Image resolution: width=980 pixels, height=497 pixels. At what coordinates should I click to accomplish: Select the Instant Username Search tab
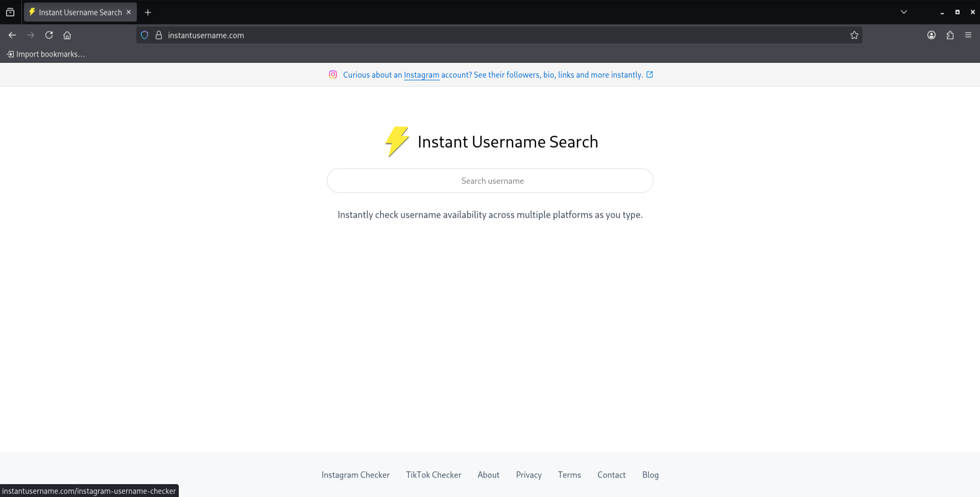[80, 12]
